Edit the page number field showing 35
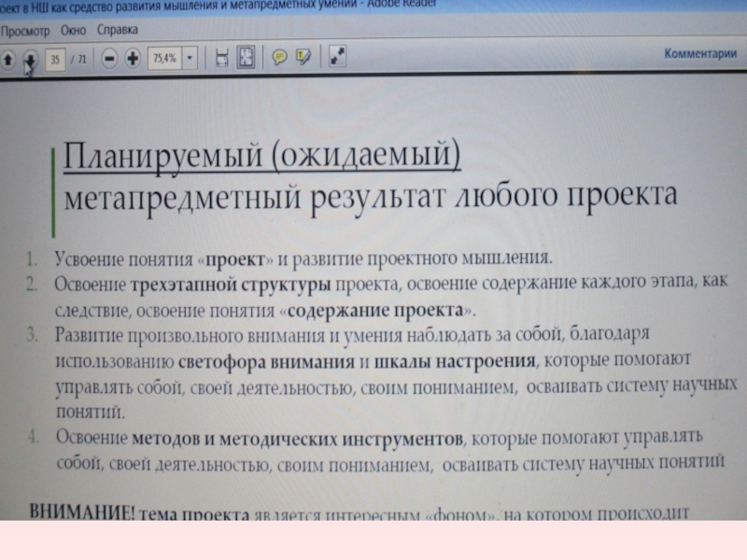The height and width of the screenshot is (560, 747). (x=55, y=60)
